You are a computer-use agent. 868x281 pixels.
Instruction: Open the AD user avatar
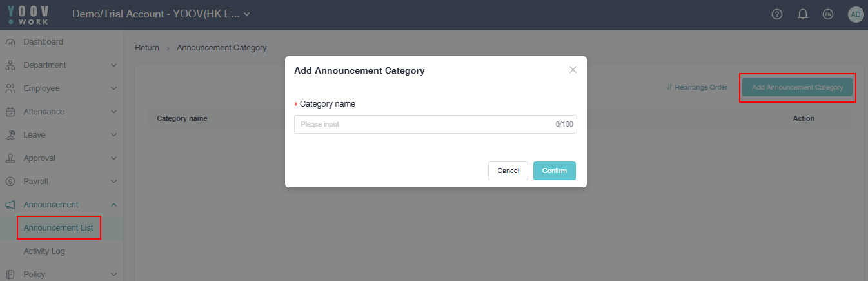click(856, 14)
